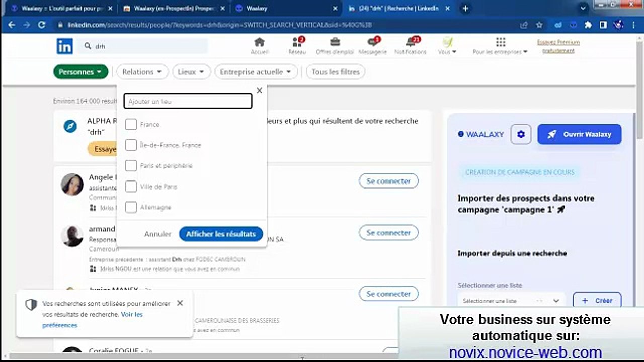Check the Allemagne location box
Image resolution: width=644 pixels, height=362 pixels.
click(x=131, y=207)
